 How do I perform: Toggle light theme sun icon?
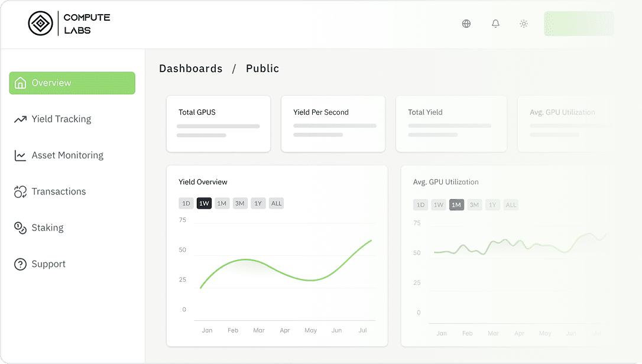(524, 24)
